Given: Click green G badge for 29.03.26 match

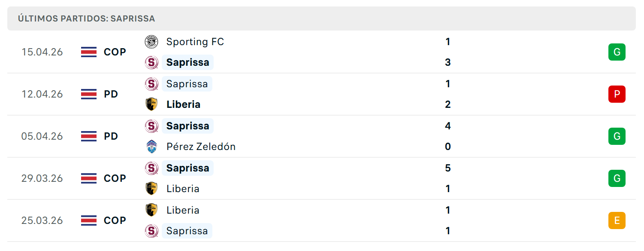Looking at the screenshot, I should click(617, 178).
